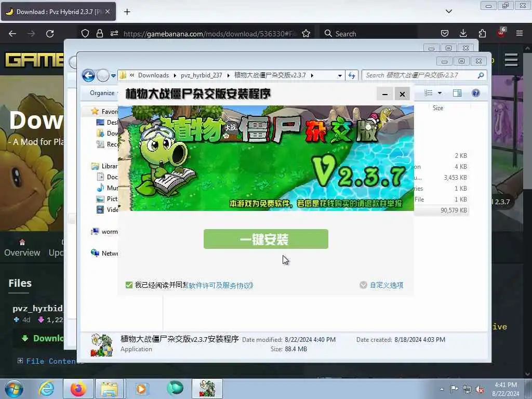Open Firefox downloads panel
The image size is (532, 399).
point(463,33)
